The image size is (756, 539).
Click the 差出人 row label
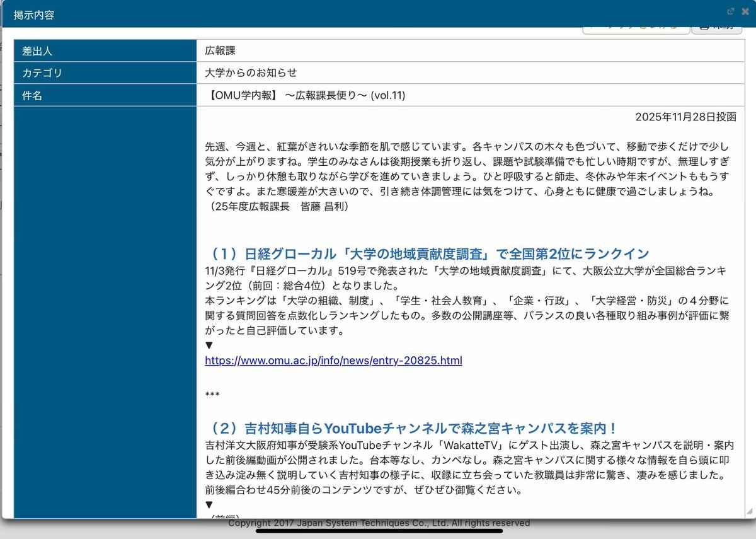[x=37, y=51]
